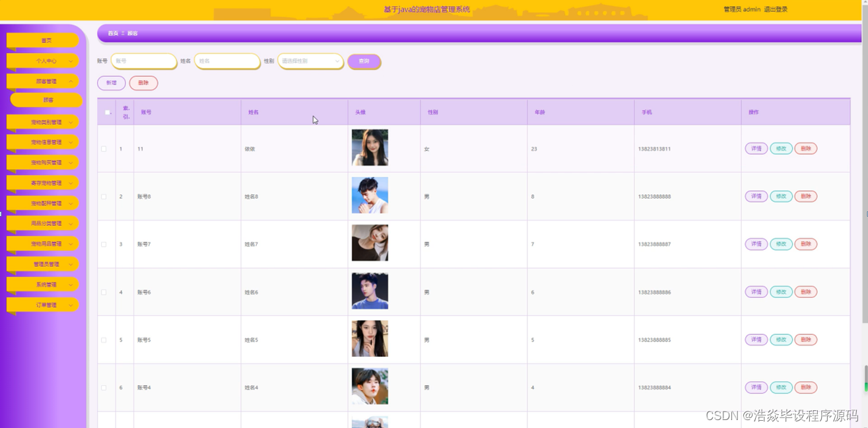Collapse the 顾客管理 sidebar menu
The height and width of the screenshot is (428, 868).
pyautogui.click(x=43, y=81)
